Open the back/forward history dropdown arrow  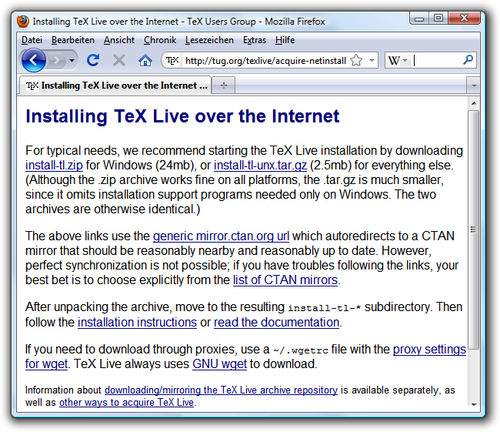[x=72, y=61]
